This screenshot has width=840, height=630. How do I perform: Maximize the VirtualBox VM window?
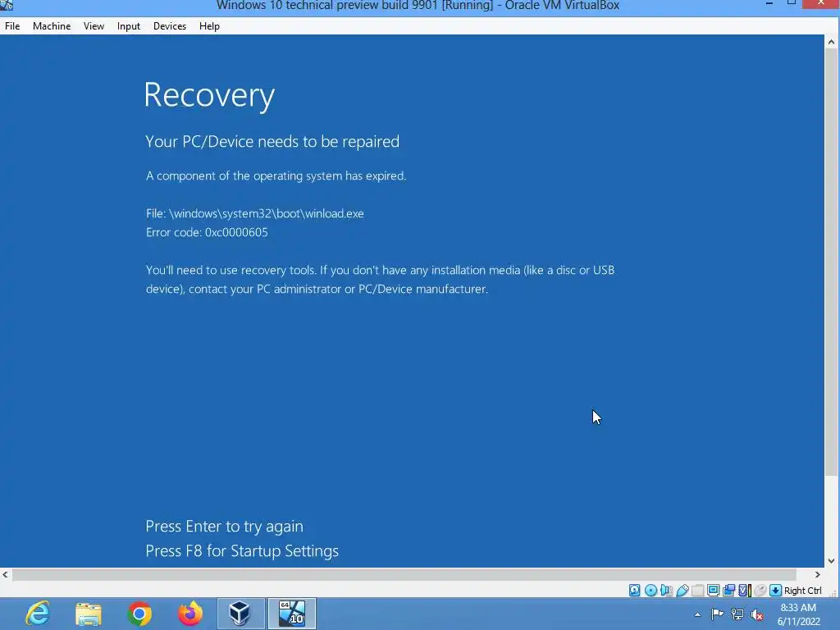tap(792, 3)
